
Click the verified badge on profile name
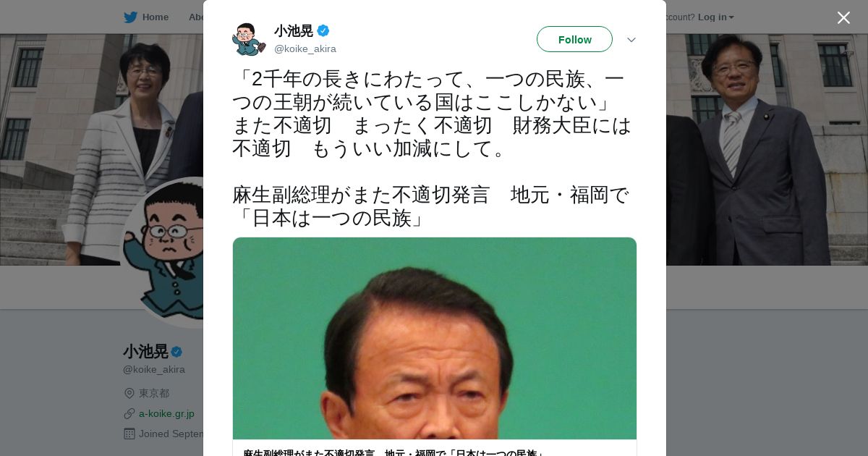[176, 352]
